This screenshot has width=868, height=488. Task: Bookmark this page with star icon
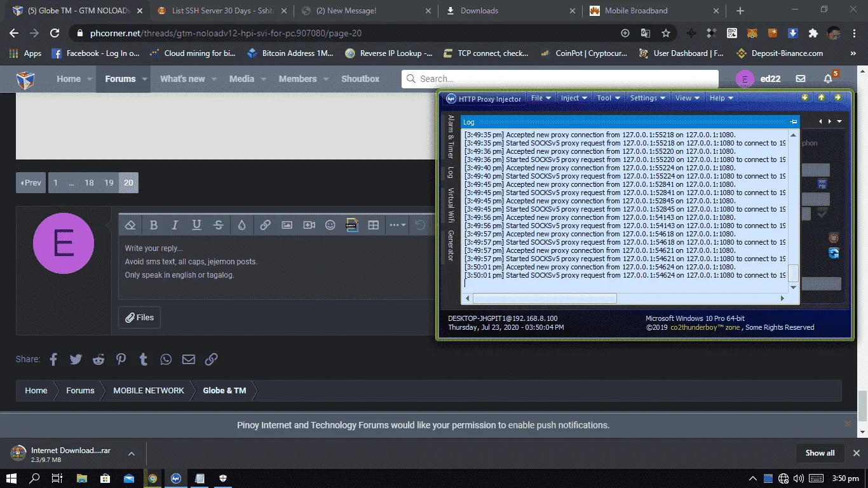pyautogui.click(x=666, y=33)
